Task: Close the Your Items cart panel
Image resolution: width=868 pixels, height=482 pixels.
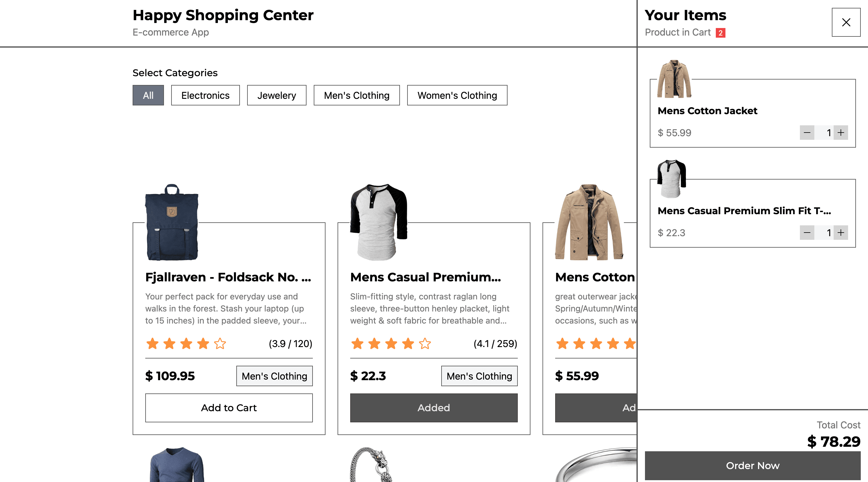Action: (x=846, y=22)
